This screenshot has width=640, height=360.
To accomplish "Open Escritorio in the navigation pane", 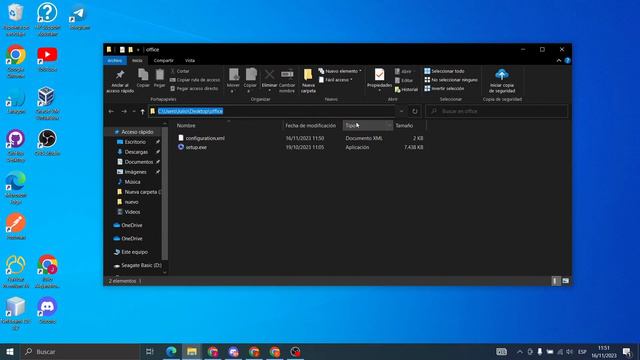I will pos(135,142).
